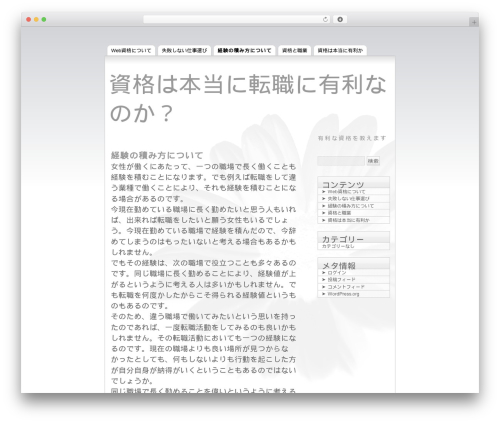Screen dimensions: 500x423
Task: Open the WordPress.org link
Action: point(343,294)
